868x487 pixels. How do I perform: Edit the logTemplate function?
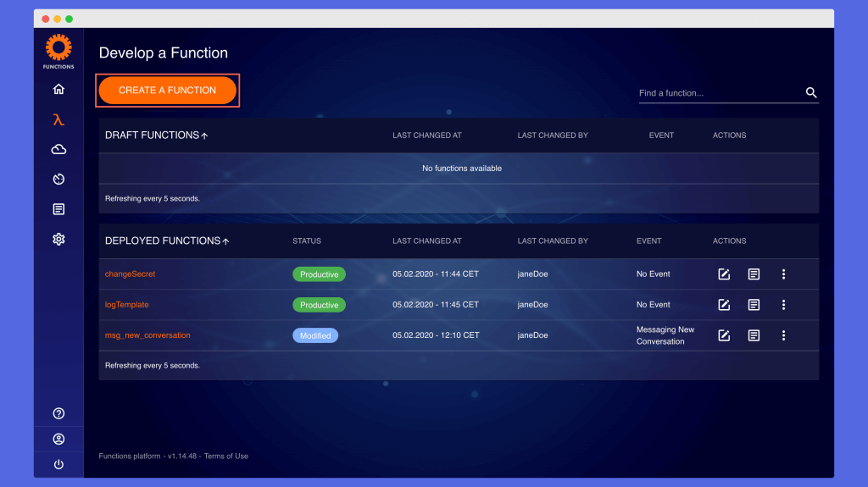[x=724, y=304]
